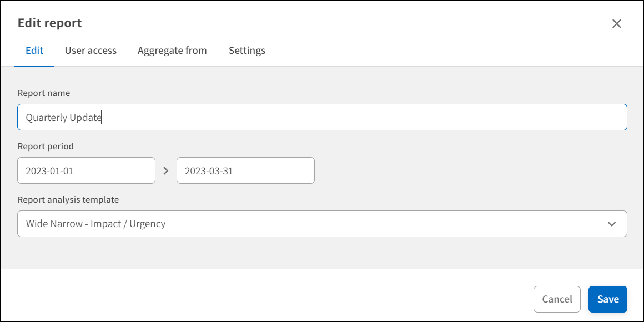Screen dimensions: 644x322
Task: Click the Report period label
Action: tap(45, 146)
